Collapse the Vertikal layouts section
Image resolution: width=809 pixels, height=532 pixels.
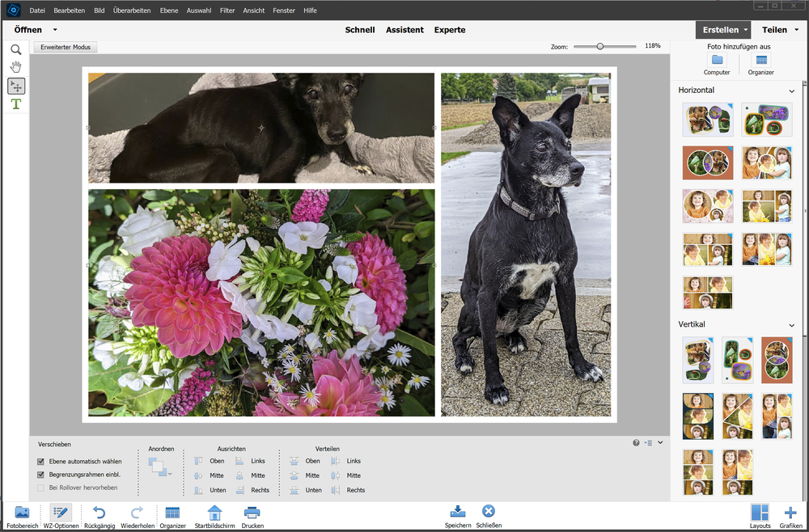(791, 324)
